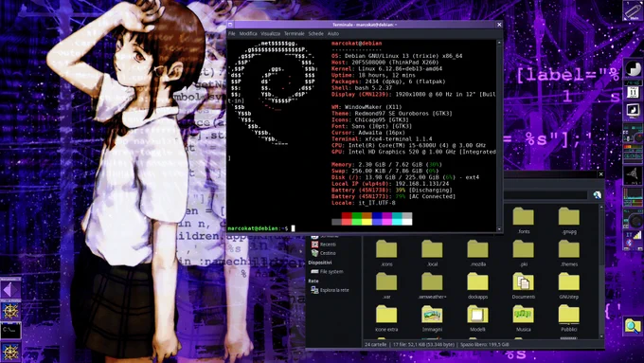The width and height of the screenshot is (644, 363).
Task: Select the .gnupg folder
Action: coord(569,221)
